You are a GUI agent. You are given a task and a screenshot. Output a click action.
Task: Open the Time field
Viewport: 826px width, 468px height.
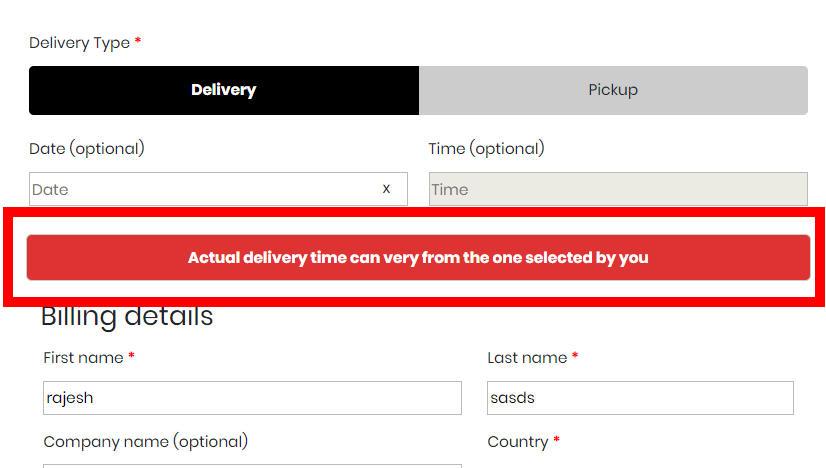617,189
